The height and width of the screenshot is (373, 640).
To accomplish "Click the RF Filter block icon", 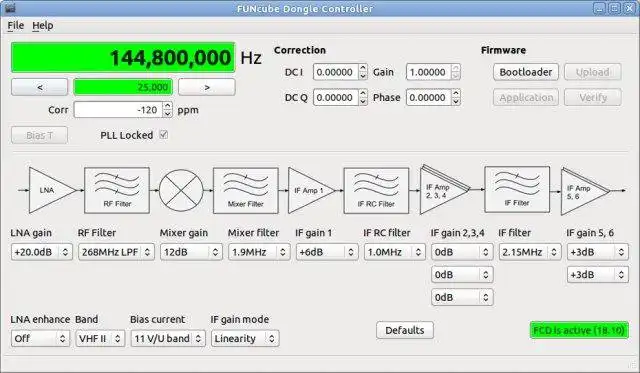I will 117,190.
